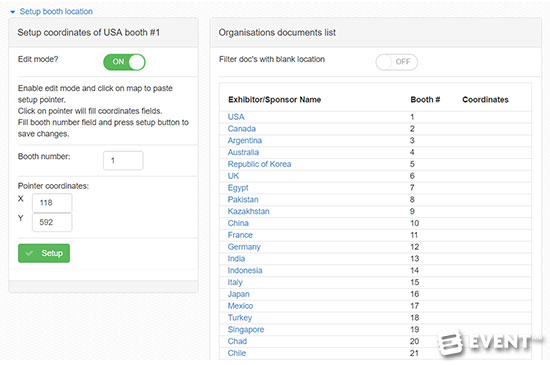Open the USA exhibitor link
The height and width of the screenshot is (365, 550).
(236, 117)
